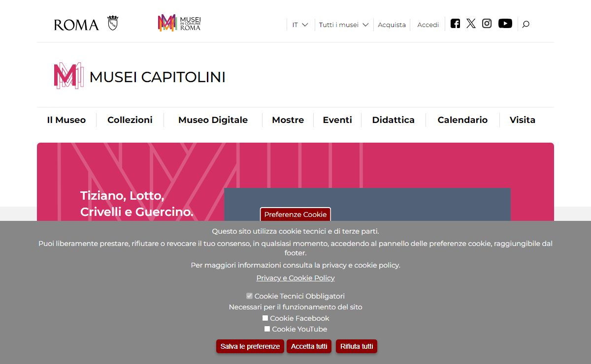591x364 pixels.
Task: Click Accetta tutti button
Action: click(x=309, y=346)
